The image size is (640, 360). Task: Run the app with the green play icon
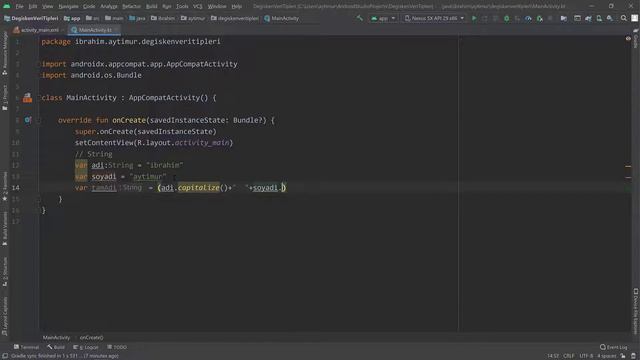(474, 18)
